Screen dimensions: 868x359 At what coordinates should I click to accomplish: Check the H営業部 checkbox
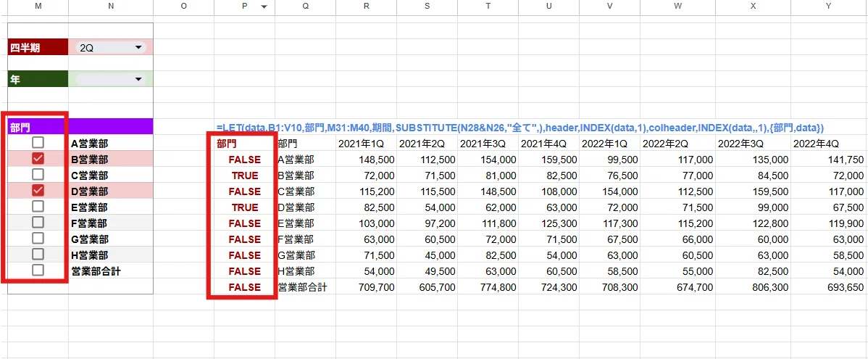click(x=38, y=255)
